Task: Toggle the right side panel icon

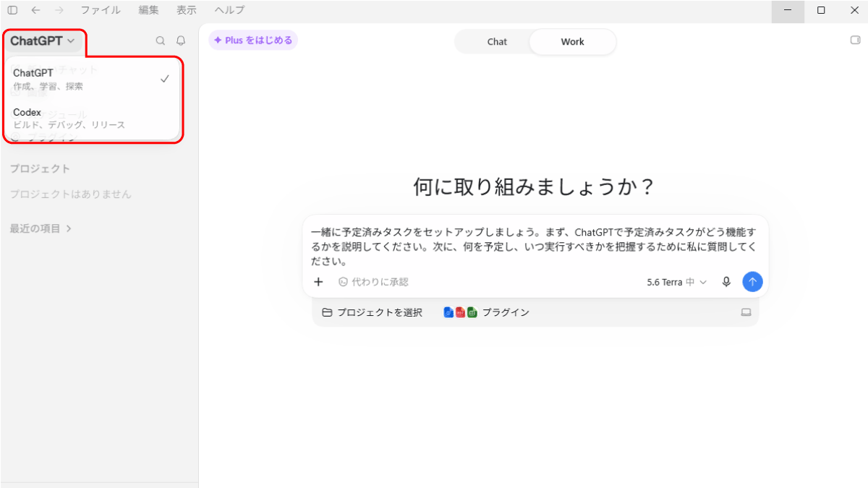Action: [x=855, y=40]
